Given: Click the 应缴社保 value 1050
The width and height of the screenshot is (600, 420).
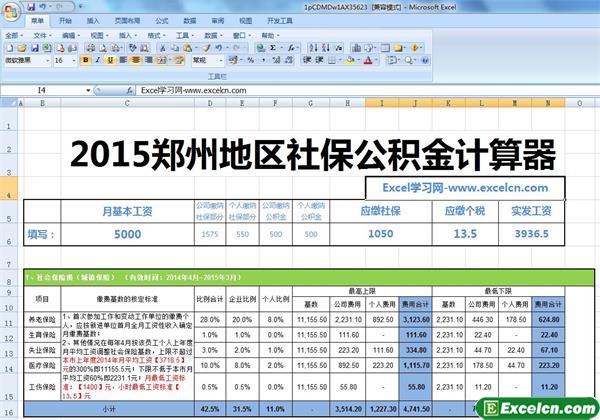Looking at the screenshot, I should [x=381, y=234].
